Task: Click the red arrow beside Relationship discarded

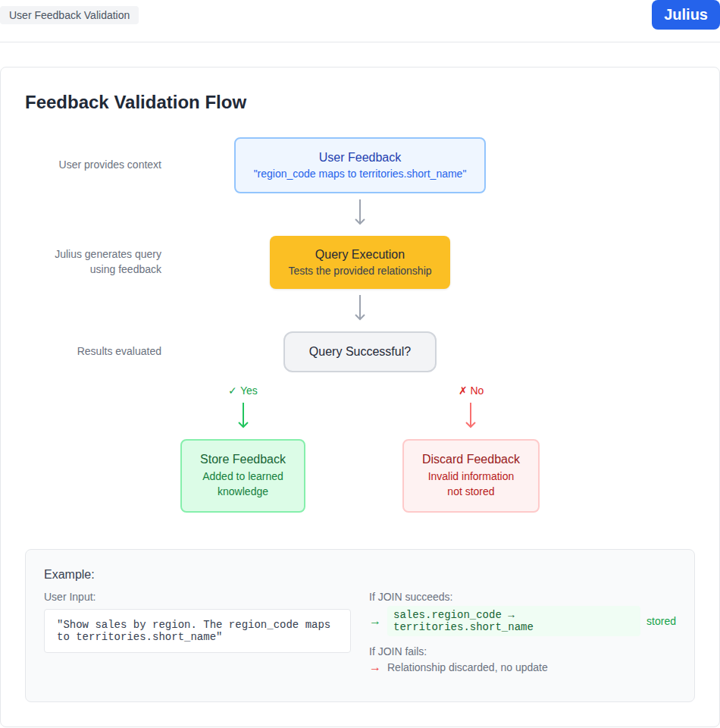Action: tap(375, 668)
